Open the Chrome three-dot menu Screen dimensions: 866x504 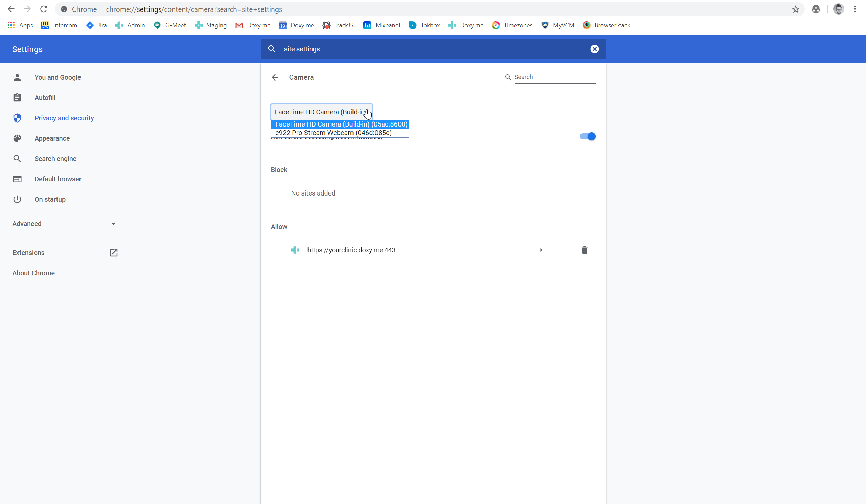[854, 9]
